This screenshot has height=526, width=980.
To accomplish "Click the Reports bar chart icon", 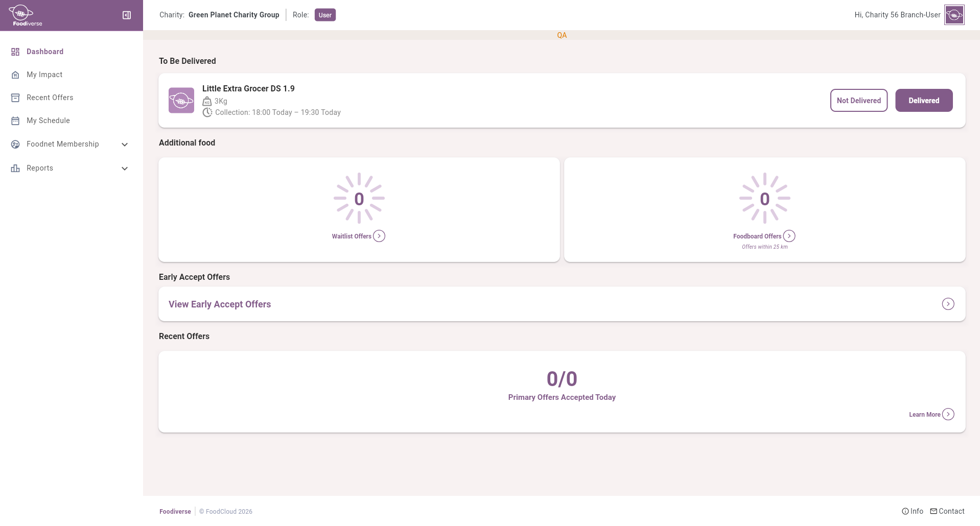I will pos(15,168).
